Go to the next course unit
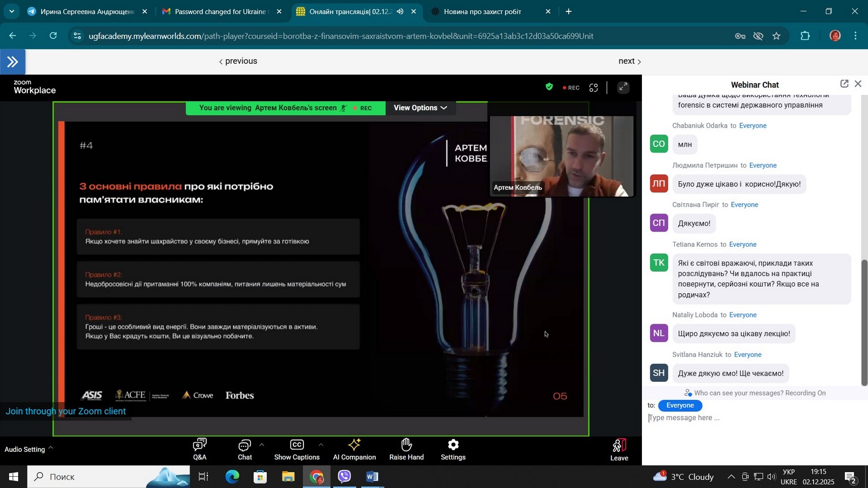Viewport: 868px width, 488px height. 629,61
